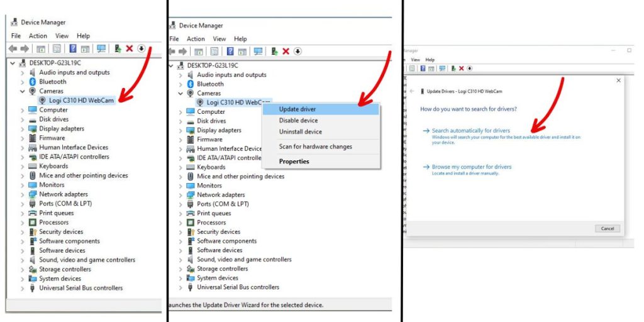
Task: Select Ports (COM & LPT) in left window
Action: point(65,204)
